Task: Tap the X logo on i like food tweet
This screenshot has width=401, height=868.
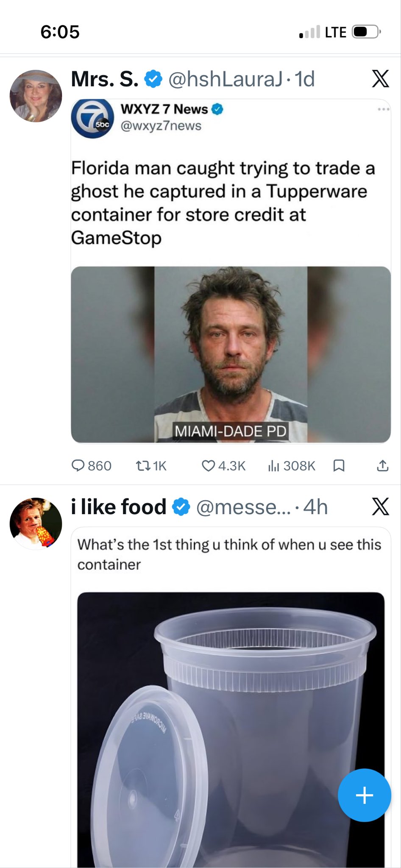Action: (x=380, y=507)
